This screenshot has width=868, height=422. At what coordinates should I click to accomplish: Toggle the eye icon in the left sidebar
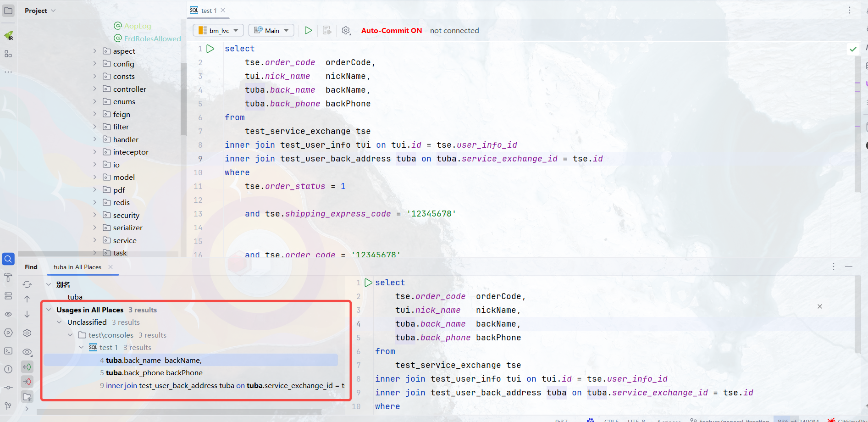(8, 314)
